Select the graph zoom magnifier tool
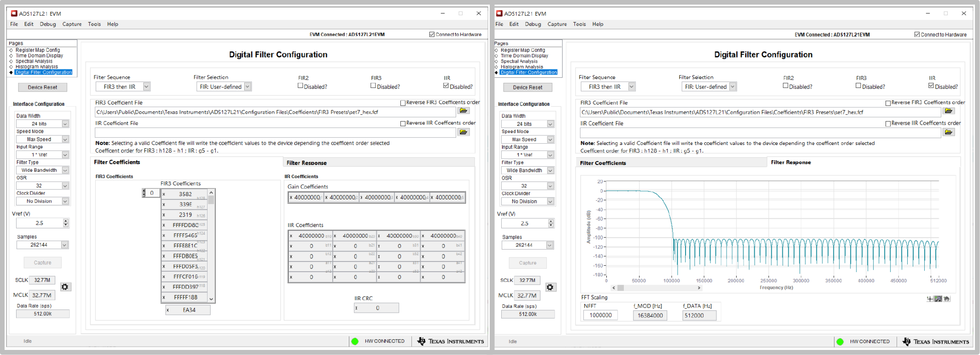Image resolution: width=980 pixels, height=355 pixels. coord(938,299)
